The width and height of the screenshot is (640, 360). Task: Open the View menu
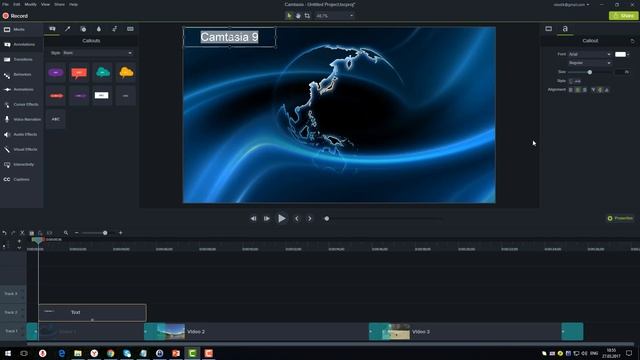pos(45,4)
